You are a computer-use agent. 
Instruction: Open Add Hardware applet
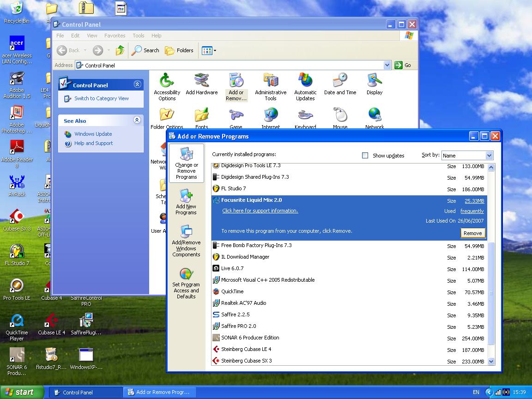pos(201,84)
